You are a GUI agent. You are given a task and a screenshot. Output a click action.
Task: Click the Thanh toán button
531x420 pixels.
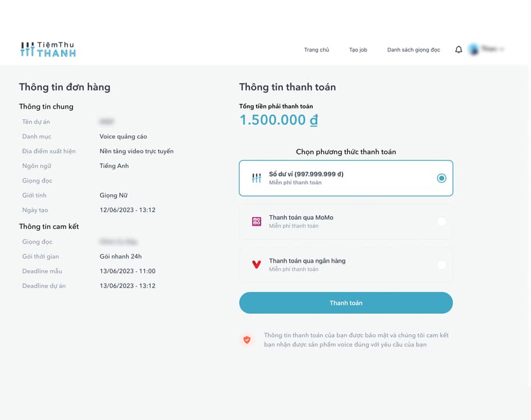pyautogui.click(x=346, y=303)
